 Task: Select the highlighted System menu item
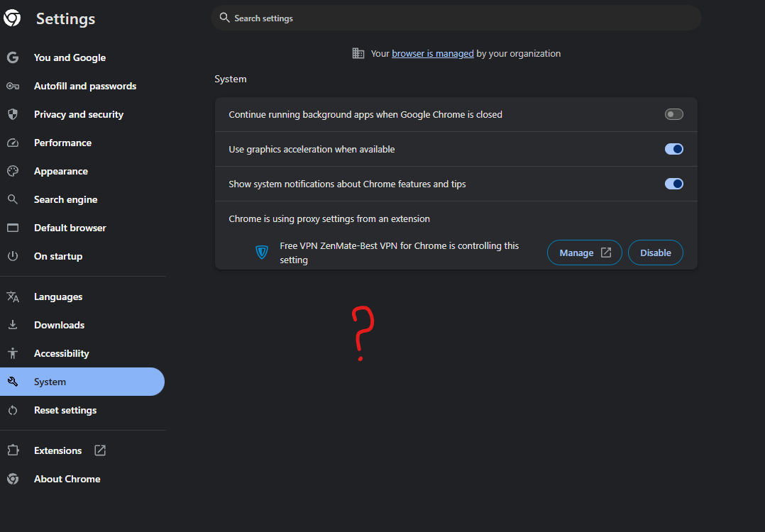(x=82, y=382)
